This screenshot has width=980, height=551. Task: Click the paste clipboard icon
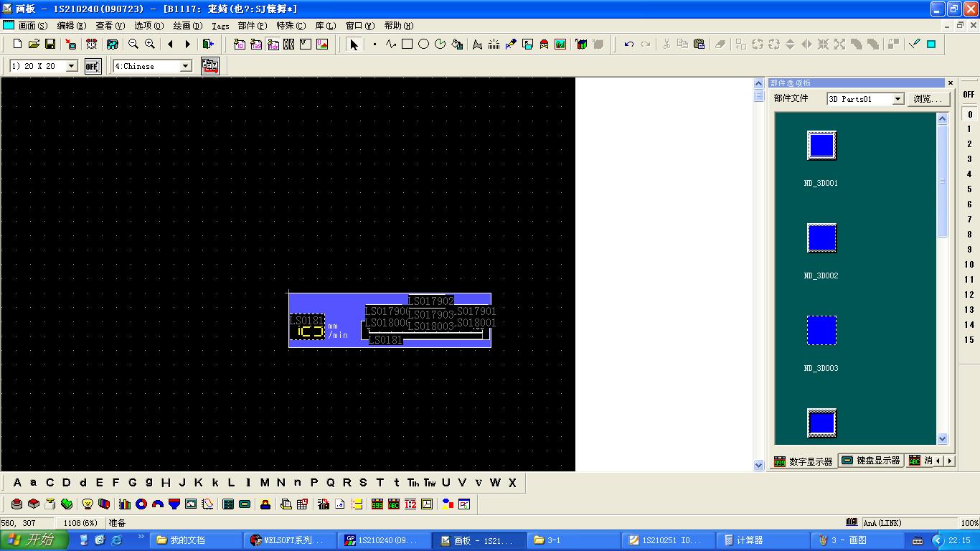pos(699,44)
